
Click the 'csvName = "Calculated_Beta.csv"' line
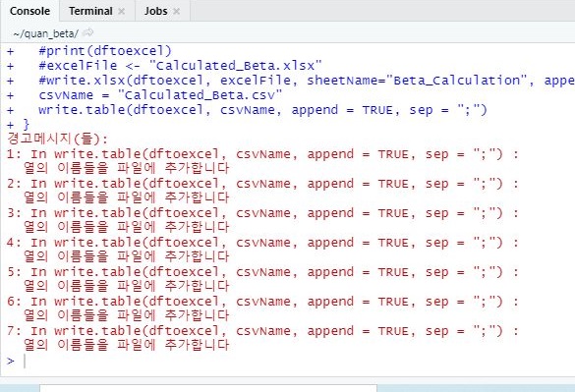point(160,95)
